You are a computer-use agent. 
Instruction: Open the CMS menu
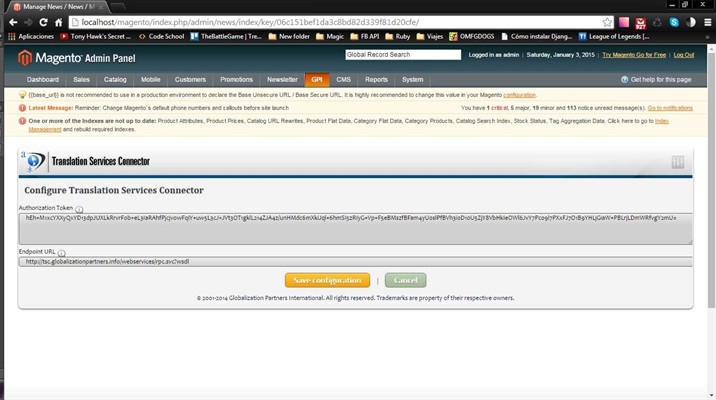pyautogui.click(x=343, y=79)
